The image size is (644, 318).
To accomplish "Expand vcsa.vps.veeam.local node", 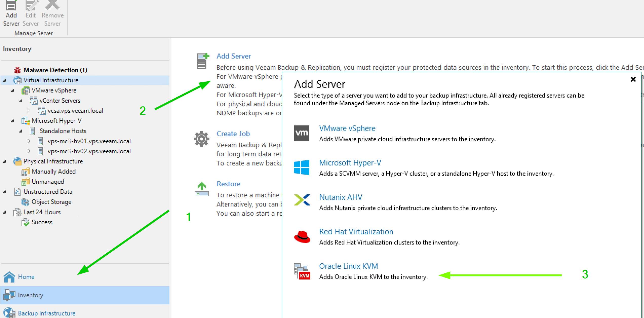I will 29,111.
